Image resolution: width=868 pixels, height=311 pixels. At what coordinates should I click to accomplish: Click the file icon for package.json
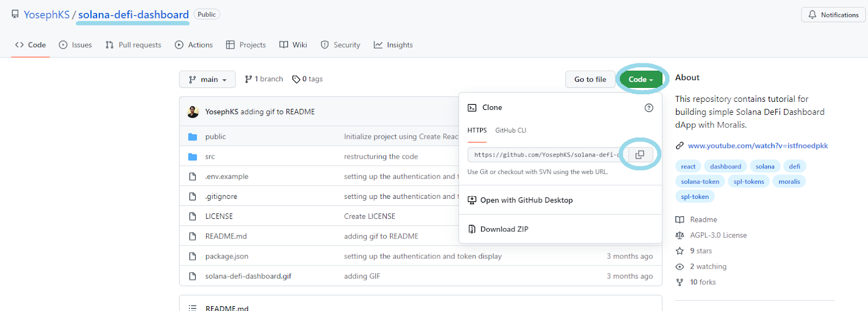coord(193,256)
